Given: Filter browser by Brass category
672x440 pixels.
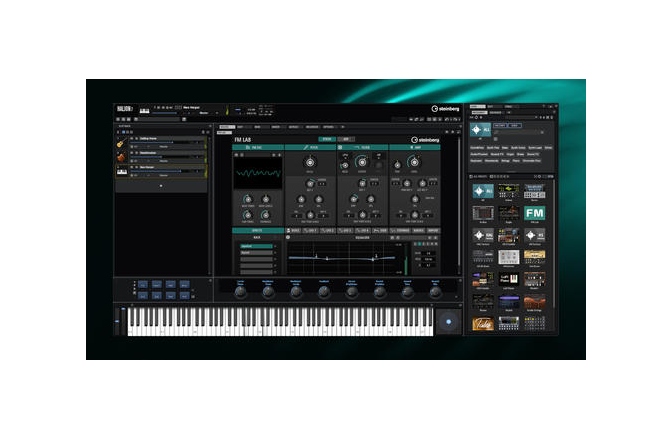Looking at the screenshot, I should point(520,154).
